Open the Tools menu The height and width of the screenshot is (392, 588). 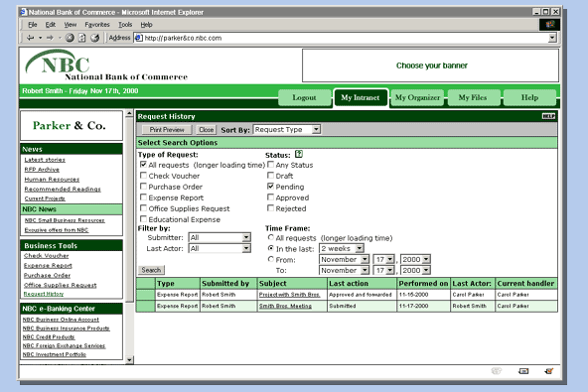click(x=125, y=25)
